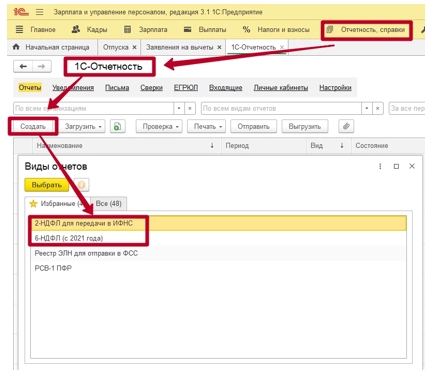Open the Главное section
Image resolution: width=429 pixels, height=380 pixels.
click(36, 30)
